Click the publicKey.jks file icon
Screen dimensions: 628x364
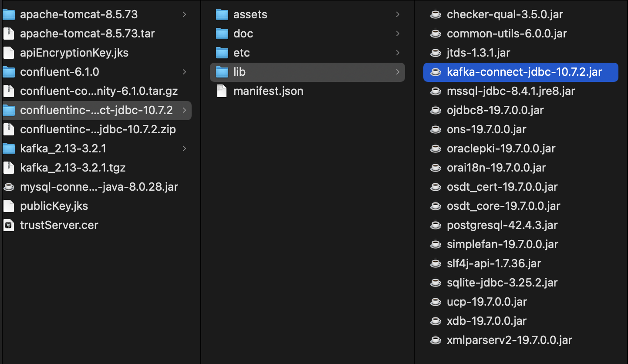click(x=9, y=206)
